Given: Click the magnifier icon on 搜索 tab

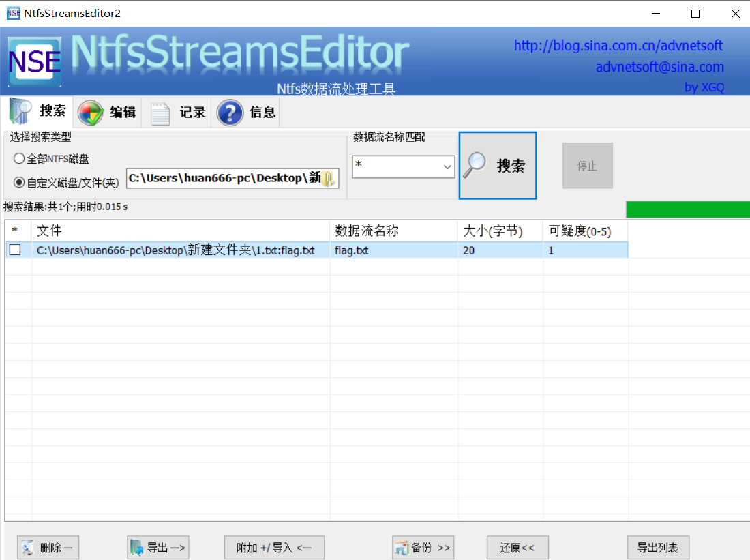Looking at the screenshot, I should pos(20,111).
